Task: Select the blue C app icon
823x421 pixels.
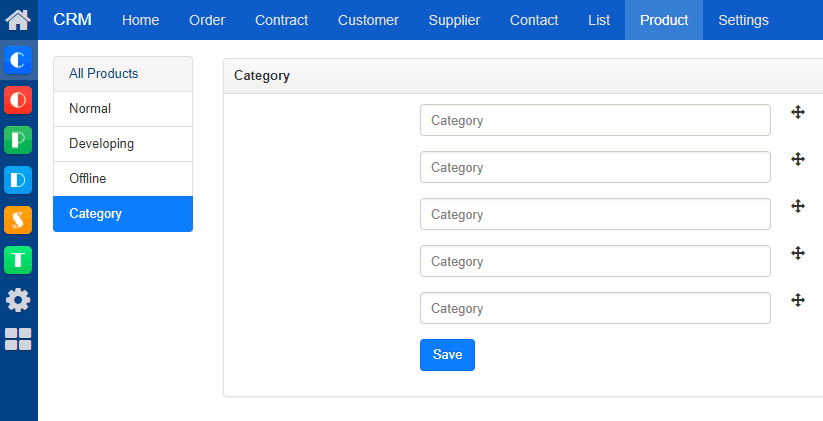Action: [x=18, y=60]
